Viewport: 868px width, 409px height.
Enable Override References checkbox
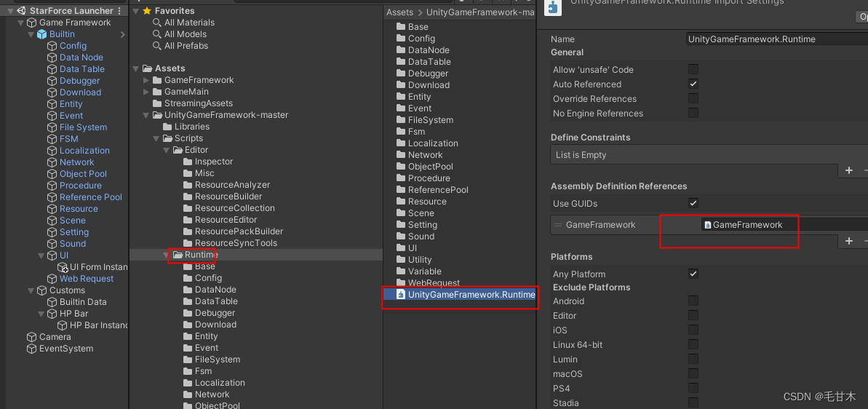tap(693, 98)
